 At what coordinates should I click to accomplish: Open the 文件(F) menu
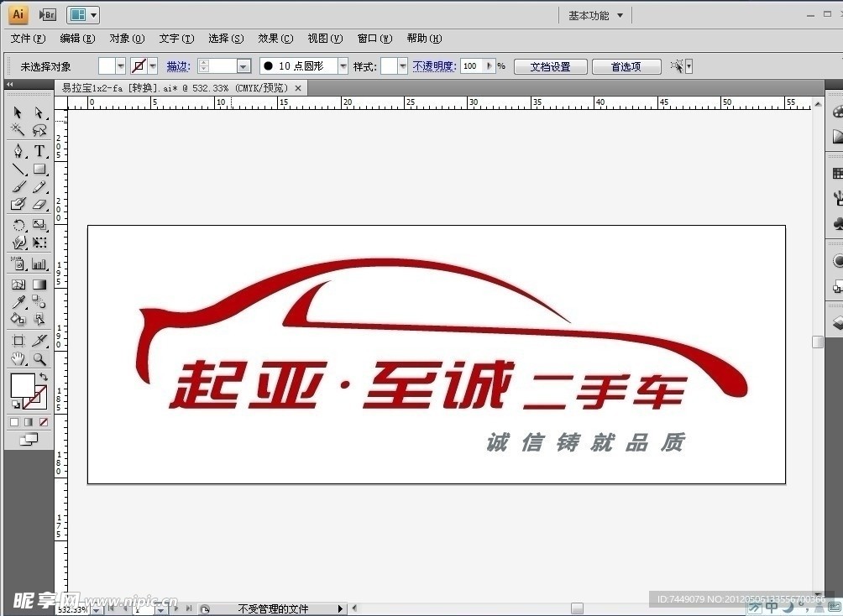(x=27, y=39)
